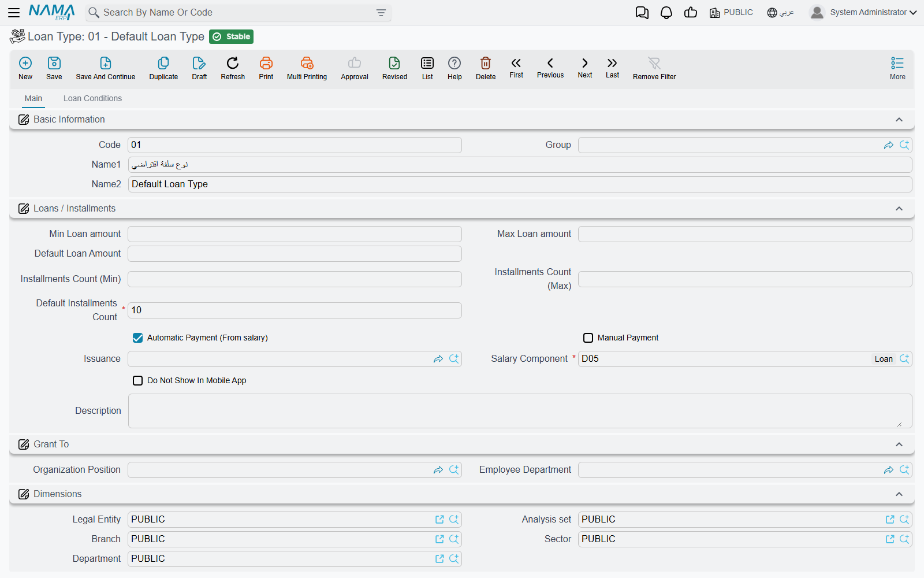Click the Description text area
Viewport: 924px width, 578px height.
pos(520,411)
